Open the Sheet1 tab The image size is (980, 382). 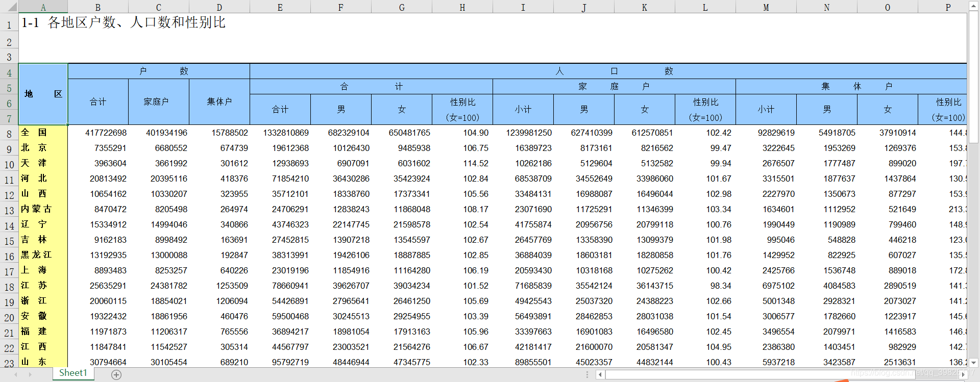click(73, 373)
